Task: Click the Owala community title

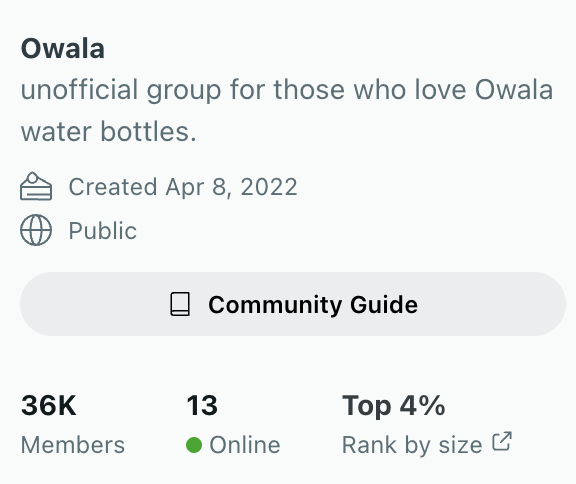Action: [x=63, y=48]
